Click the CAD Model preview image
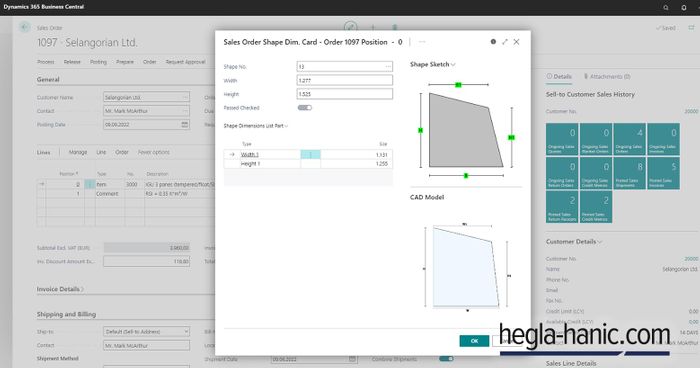The height and width of the screenshot is (368, 700). pyautogui.click(x=466, y=267)
